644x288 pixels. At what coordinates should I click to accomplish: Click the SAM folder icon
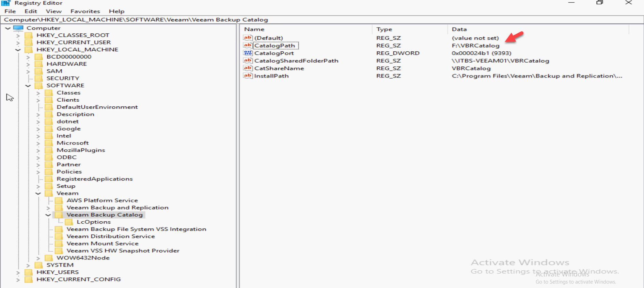pyautogui.click(x=39, y=71)
